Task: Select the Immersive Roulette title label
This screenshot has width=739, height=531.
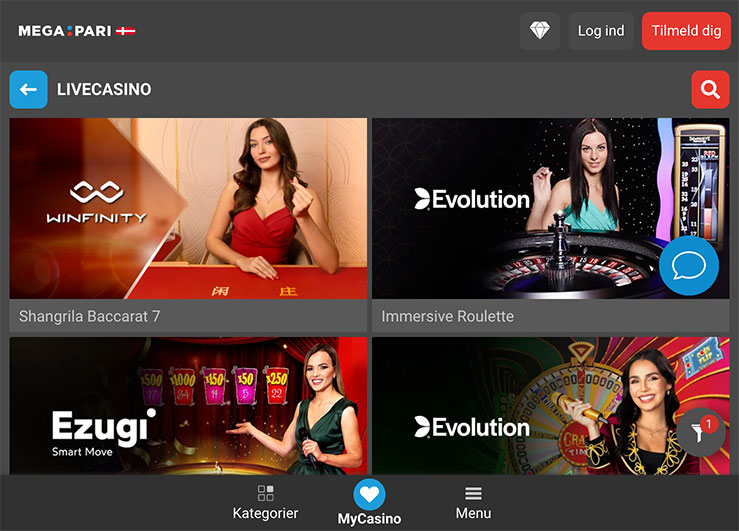Action: tap(447, 316)
